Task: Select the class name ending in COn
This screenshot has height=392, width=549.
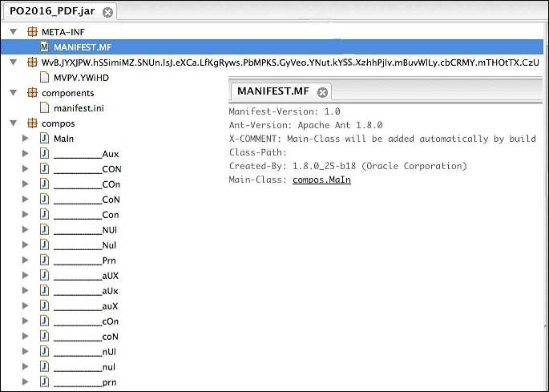Action: [x=87, y=184]
